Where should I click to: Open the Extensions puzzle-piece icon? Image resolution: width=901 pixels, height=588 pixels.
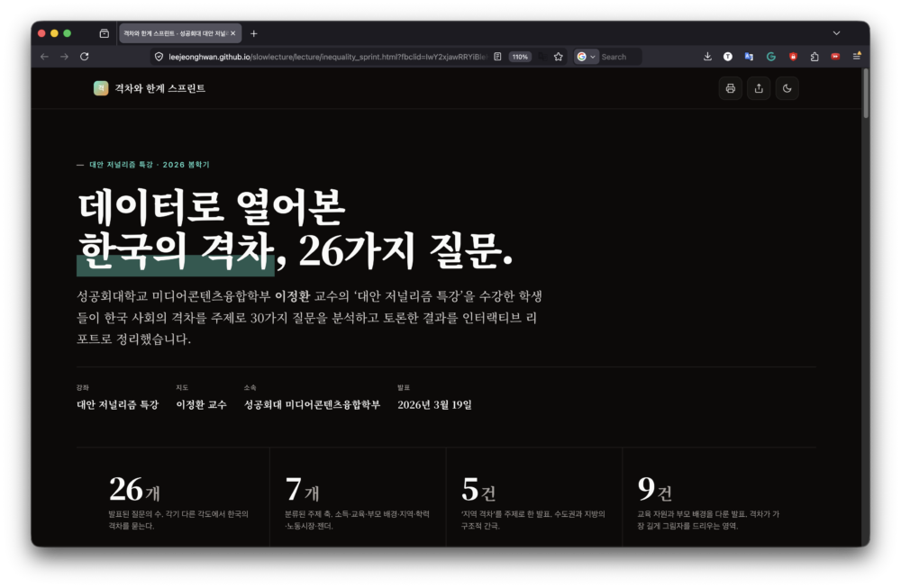point(815,57)
